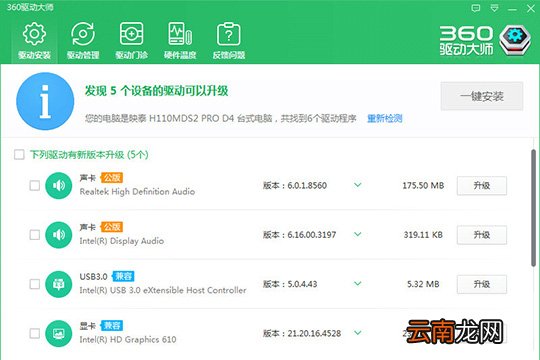
Task: Switch to the 硬件温度 tab label
Action: coord(180,55)
